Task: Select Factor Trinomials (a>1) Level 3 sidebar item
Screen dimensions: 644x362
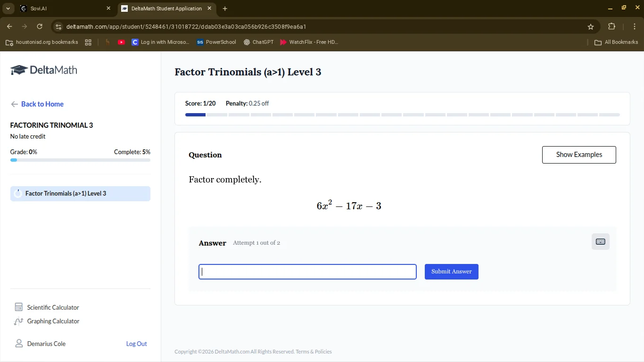Action: pyautogui.click(x=80, y=194)
